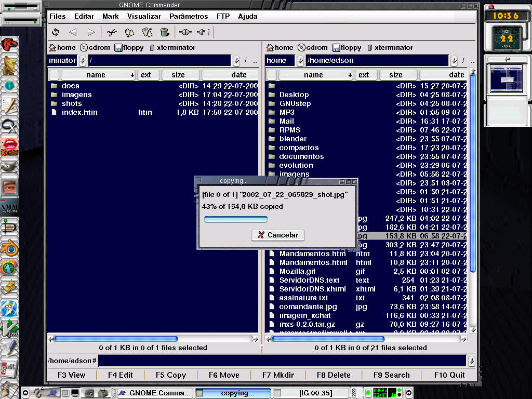Sort right panel by the date column
532x399 pixels.
click(444, 75)
